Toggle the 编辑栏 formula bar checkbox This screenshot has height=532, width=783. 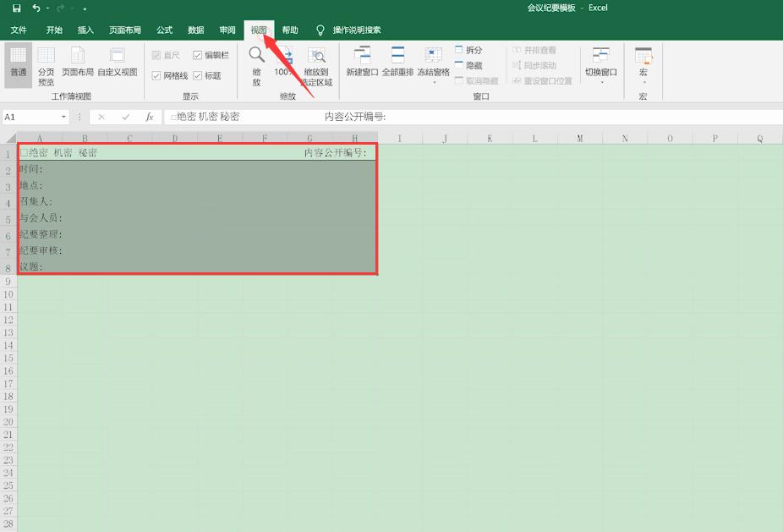click(x=197, y=56)
